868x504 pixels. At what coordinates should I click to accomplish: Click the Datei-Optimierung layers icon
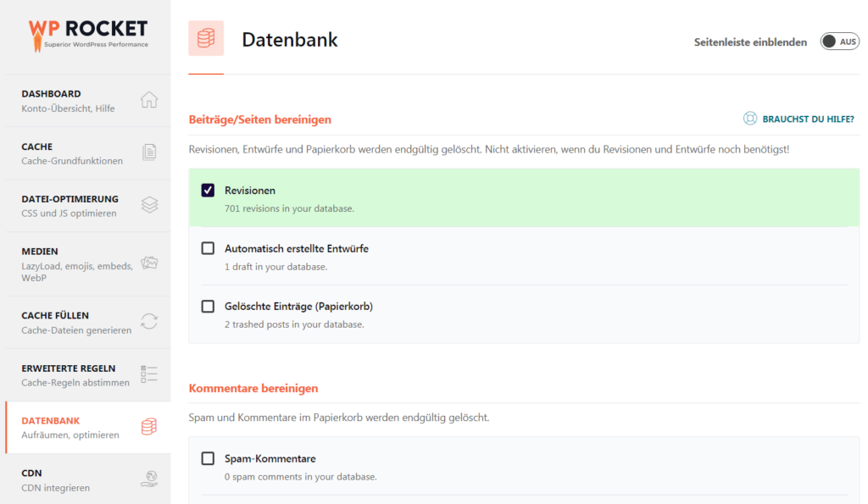tap(149, 204)
